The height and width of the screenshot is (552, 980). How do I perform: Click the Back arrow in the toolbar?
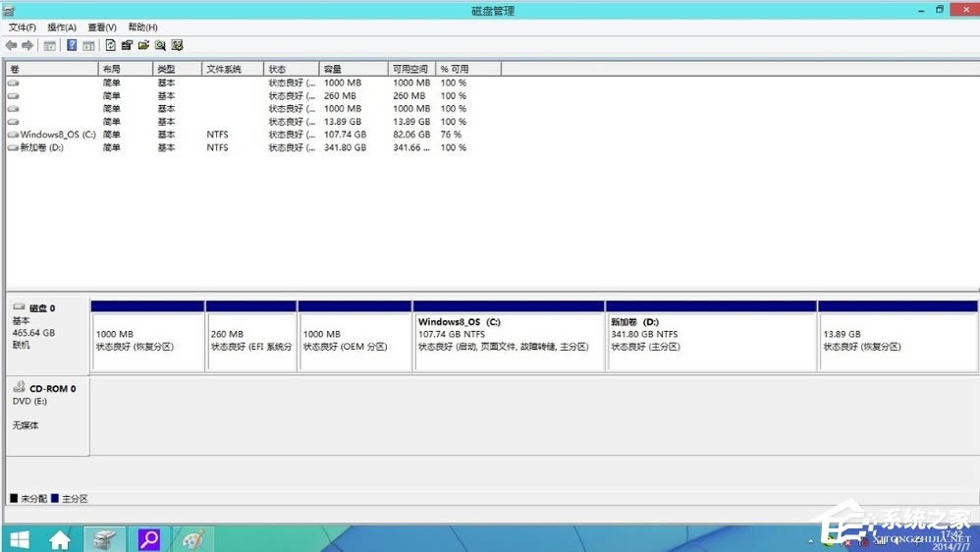(x=11, y=45)
